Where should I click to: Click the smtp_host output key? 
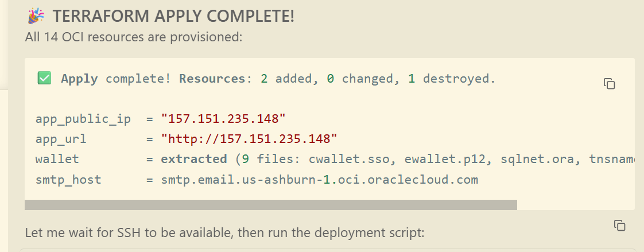(68, 180)
